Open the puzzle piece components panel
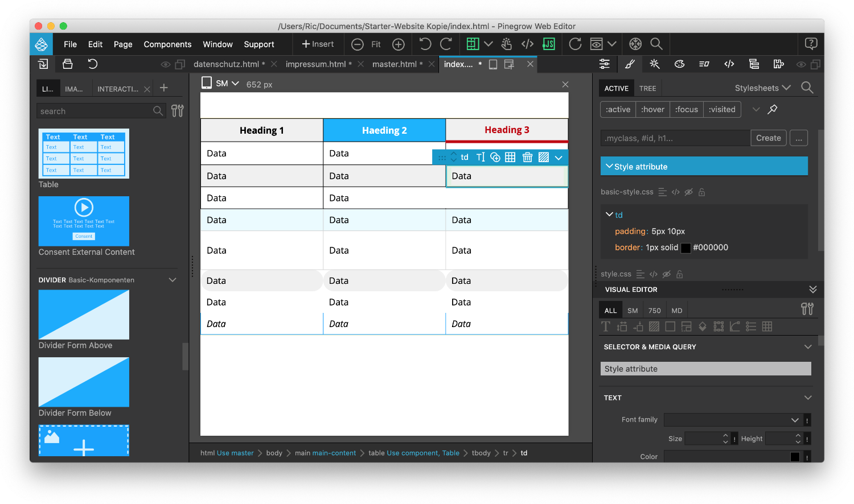This screenshot has height=504, width=854. [x=779, y=64]
